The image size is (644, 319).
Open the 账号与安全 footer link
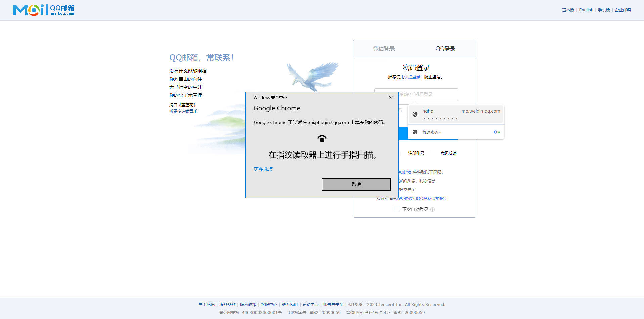(333, 305)
